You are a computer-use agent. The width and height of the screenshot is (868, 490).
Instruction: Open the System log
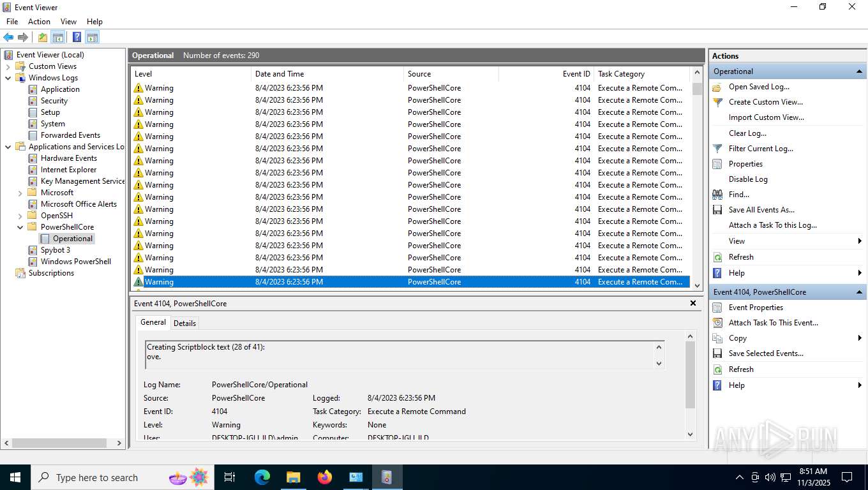[x=52, y=124]
